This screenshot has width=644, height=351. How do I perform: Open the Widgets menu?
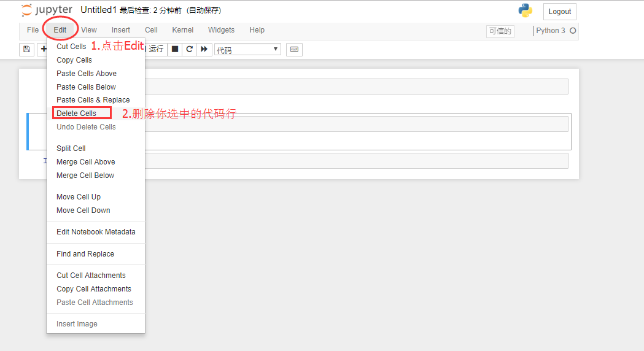tap(221, 30)
